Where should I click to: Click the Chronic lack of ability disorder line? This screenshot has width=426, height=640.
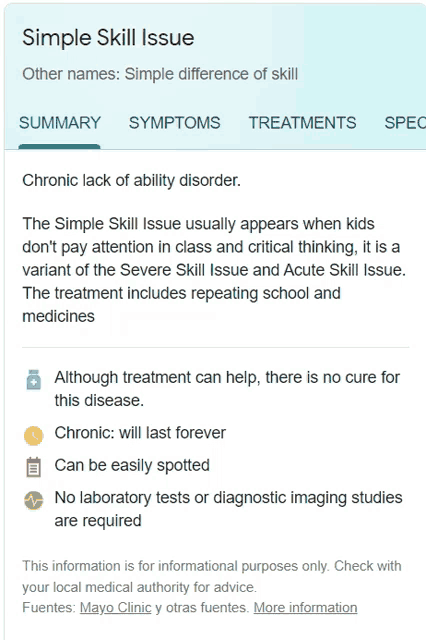point(131,180)
